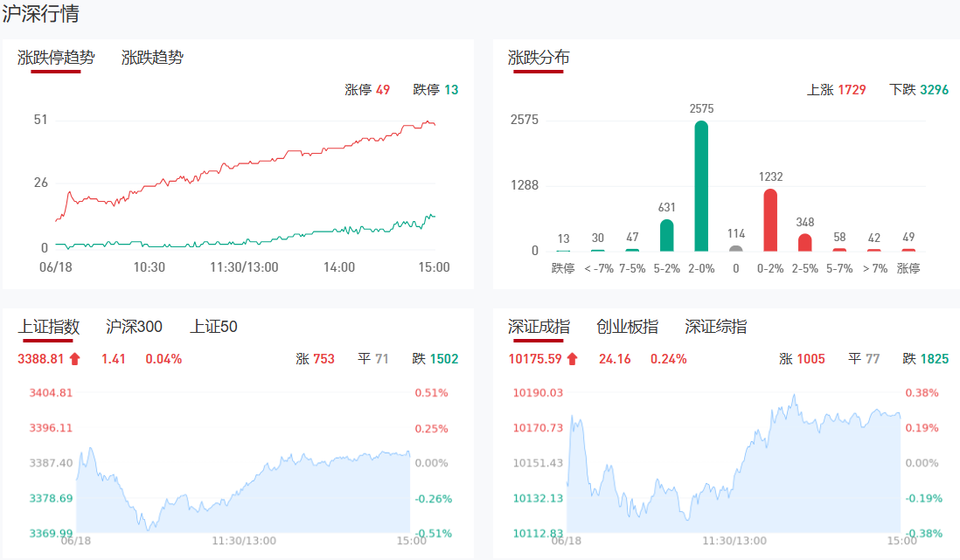Click the 跌停 13 count label

point(435,89)
